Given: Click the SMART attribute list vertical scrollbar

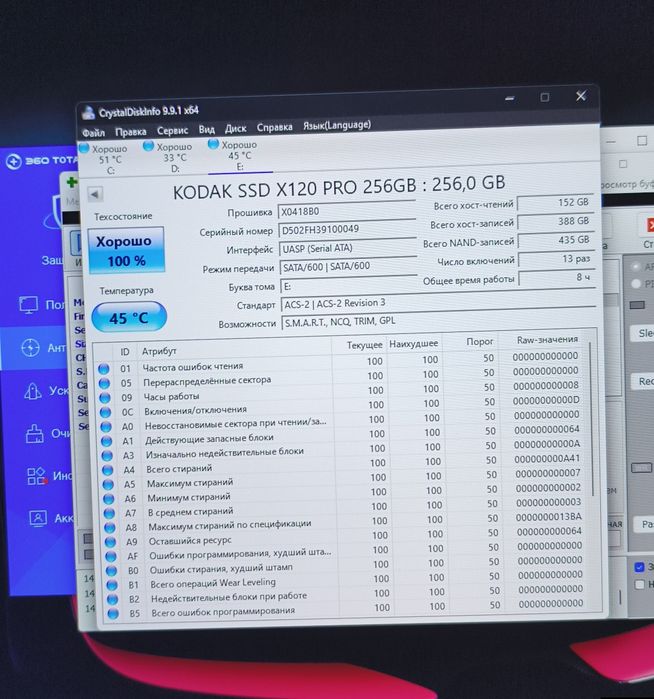Looking at the screenshot, I should click(592, 419).
